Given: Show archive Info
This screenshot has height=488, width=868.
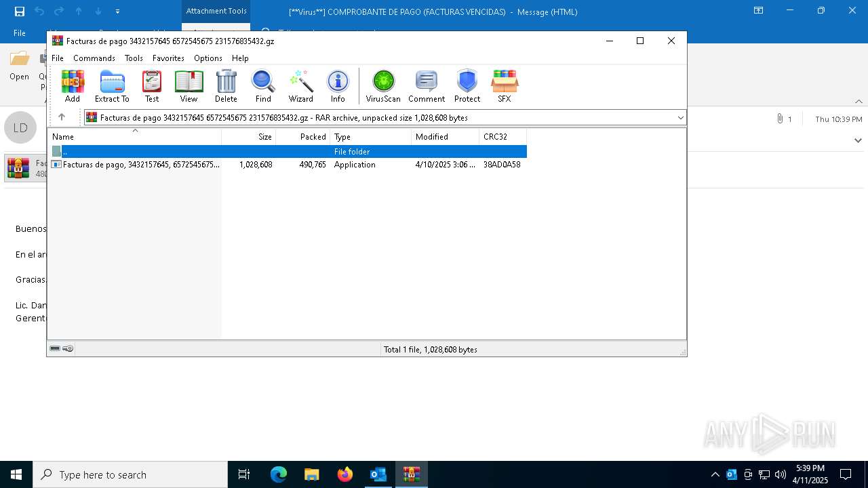Looking at the screenshot, I should pyautogui.click(x=338, y=86).
